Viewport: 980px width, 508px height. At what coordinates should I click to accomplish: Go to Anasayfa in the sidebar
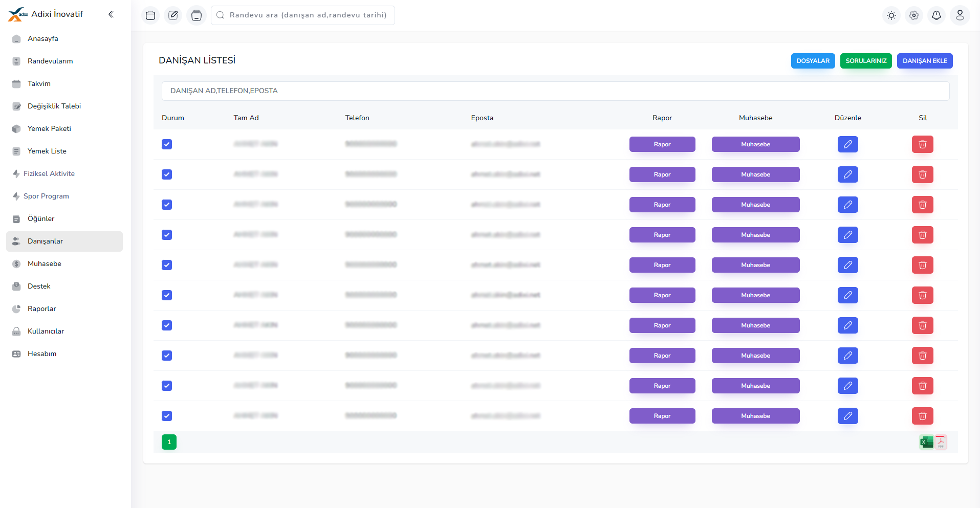(x=64, y=39)
